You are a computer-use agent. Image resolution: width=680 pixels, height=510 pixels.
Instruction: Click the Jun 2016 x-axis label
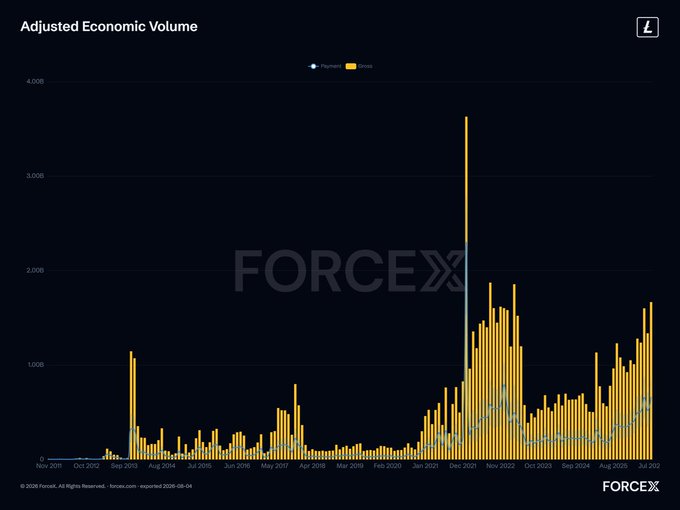(237, 466)
